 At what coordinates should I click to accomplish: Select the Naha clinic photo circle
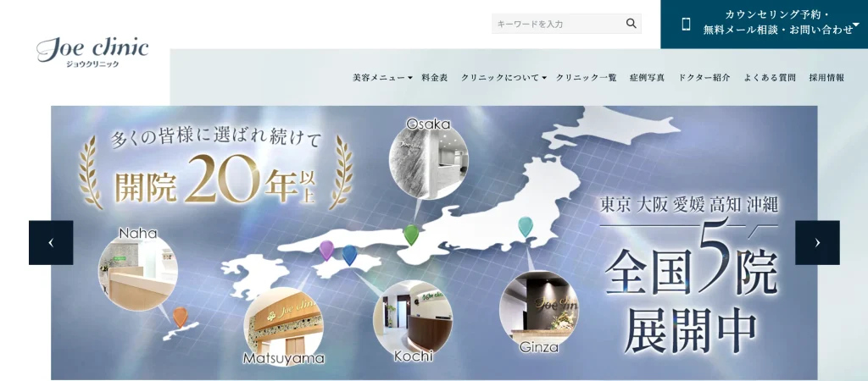[138, 271]
